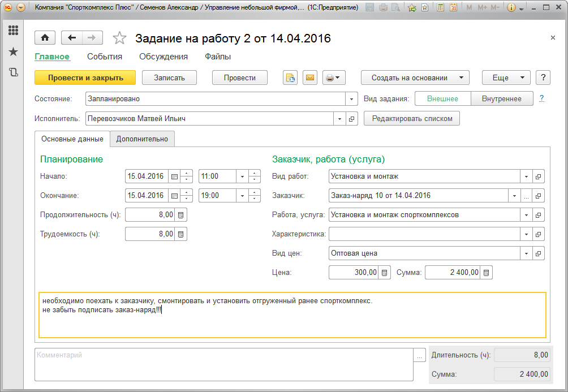Image resolution: width=568 pixels, height=392 pixels.
Task: Select Внешнее task type toggle
Action: point(442,99)
